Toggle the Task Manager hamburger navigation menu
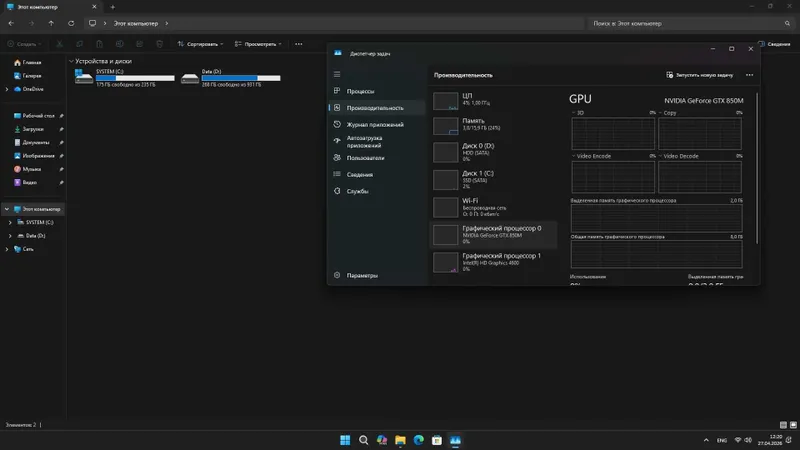The image size is (800, 450). click(x=337, y=74)
